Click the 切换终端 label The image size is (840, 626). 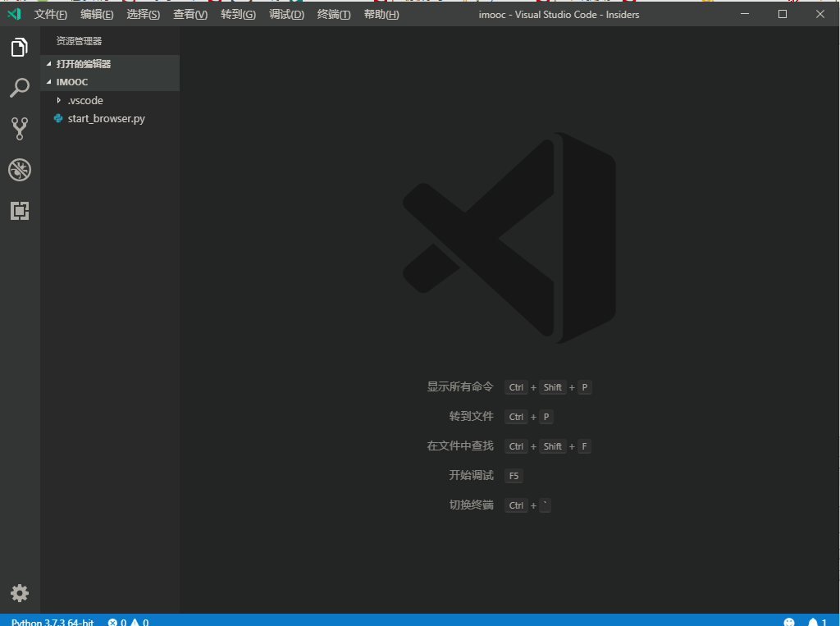(472, 505)
